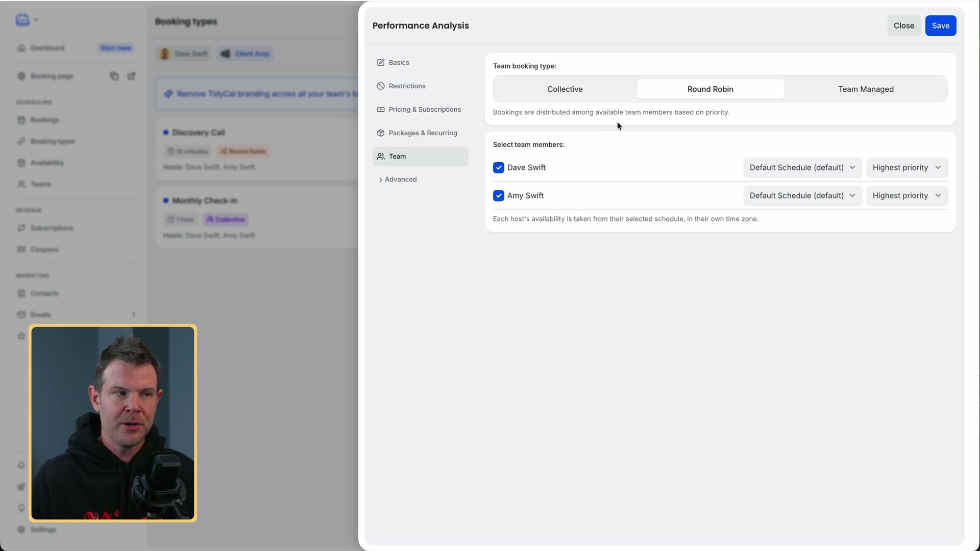Click the star icon in sidebar
Viewport: 980px width, 551px height.
click(21, 336)
